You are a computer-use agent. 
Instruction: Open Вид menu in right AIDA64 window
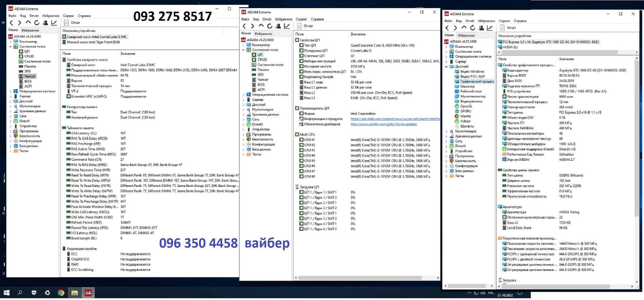pos(459,21)
